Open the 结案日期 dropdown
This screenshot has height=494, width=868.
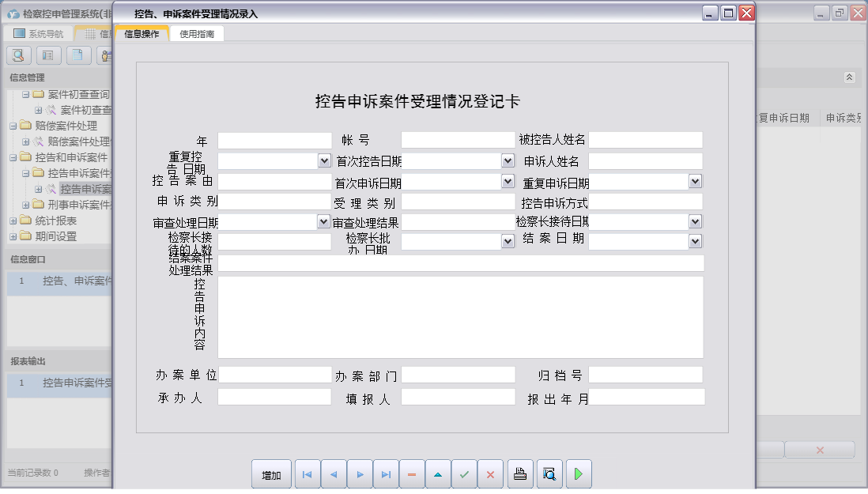tap(695, 241)
